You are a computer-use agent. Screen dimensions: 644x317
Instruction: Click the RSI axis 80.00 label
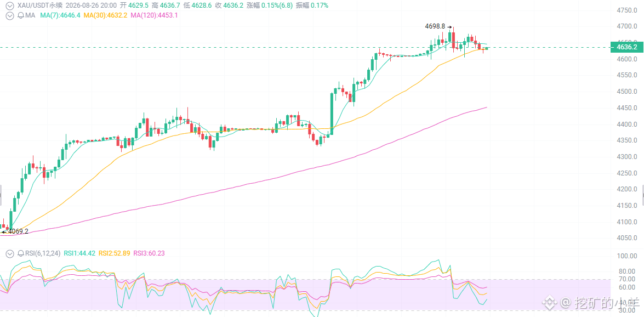click(626, 271)
